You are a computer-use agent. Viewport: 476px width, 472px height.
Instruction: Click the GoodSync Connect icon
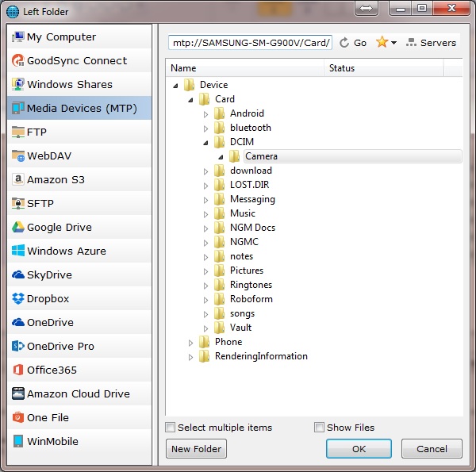[18, 61]
